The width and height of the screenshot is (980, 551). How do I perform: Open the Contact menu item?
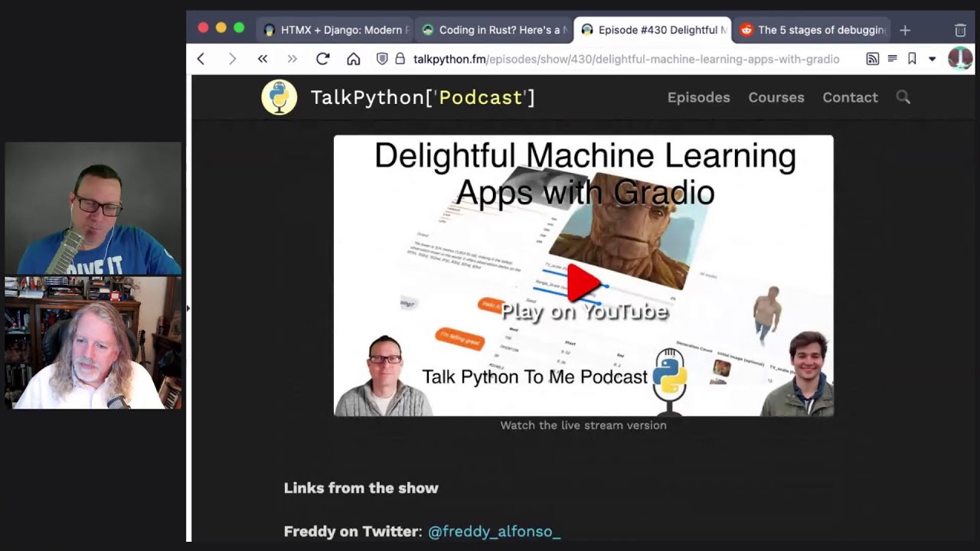coord(850,97)
